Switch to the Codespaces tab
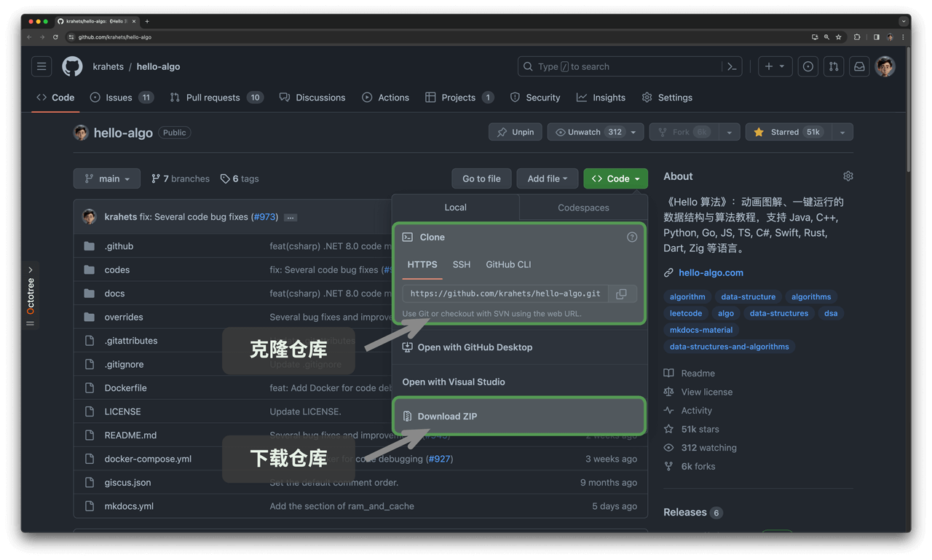Image resolution: width=932 pixels, height=560 pixels. pyautogui.click(x=582, y=208)
